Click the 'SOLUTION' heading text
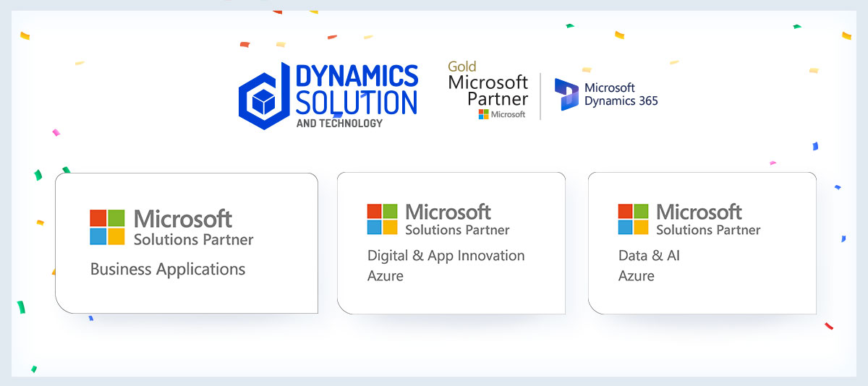 [x=357, y=103]
